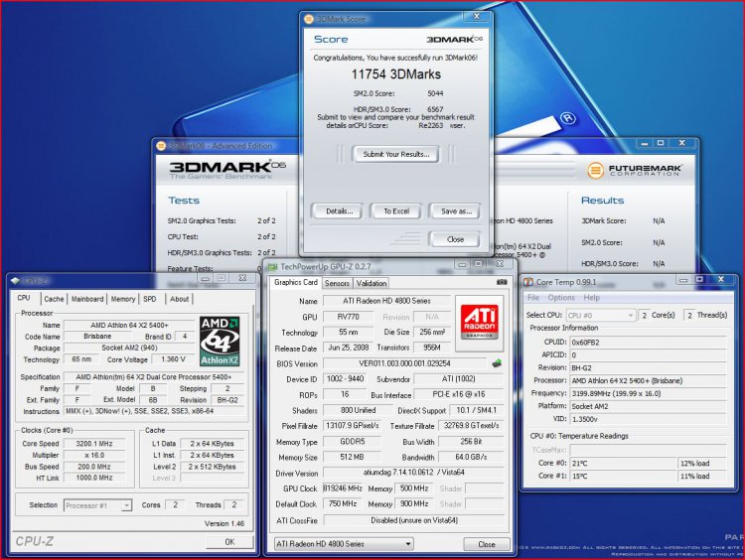The image size is (745, 560).
Task: Click the Frequency field in Core Temp
Action: 648,393
